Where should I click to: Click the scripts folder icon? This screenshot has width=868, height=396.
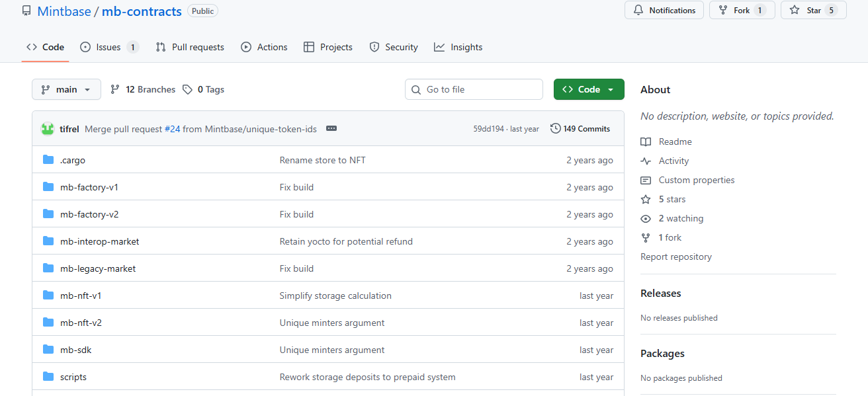48,377
